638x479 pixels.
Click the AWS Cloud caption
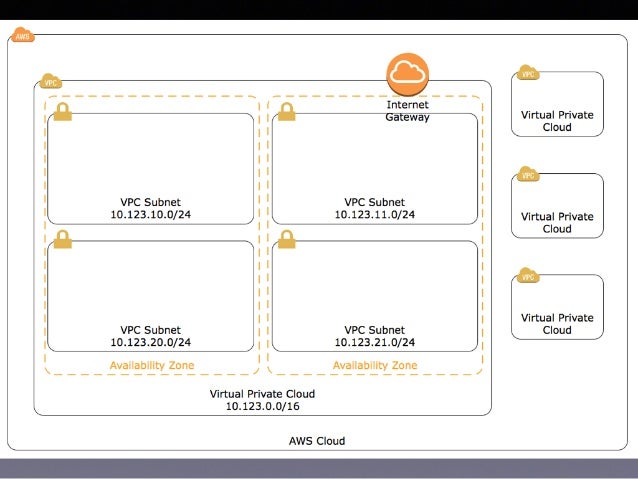point(317,441)
